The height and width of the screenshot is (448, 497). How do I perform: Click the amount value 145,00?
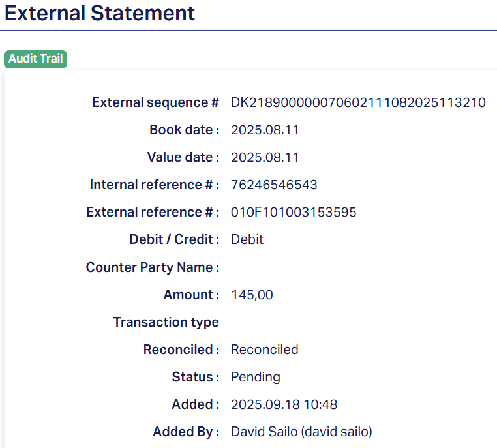(252, 295)
